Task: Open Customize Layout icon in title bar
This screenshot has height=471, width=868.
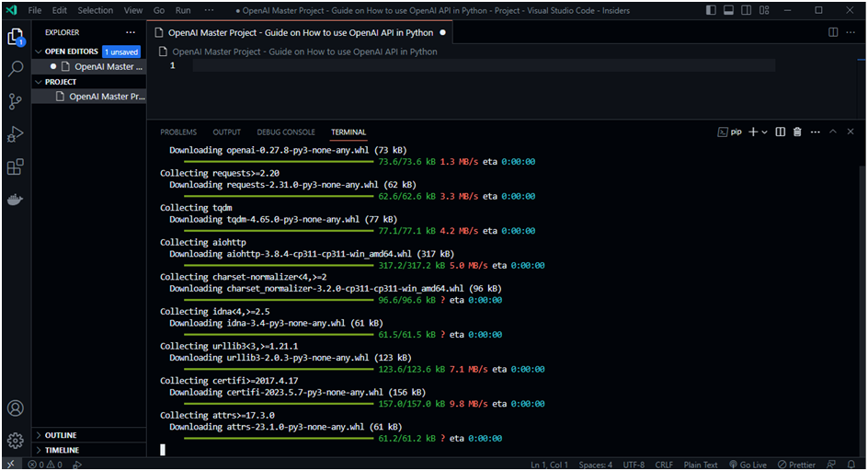Action: click(x=764, y=10)
